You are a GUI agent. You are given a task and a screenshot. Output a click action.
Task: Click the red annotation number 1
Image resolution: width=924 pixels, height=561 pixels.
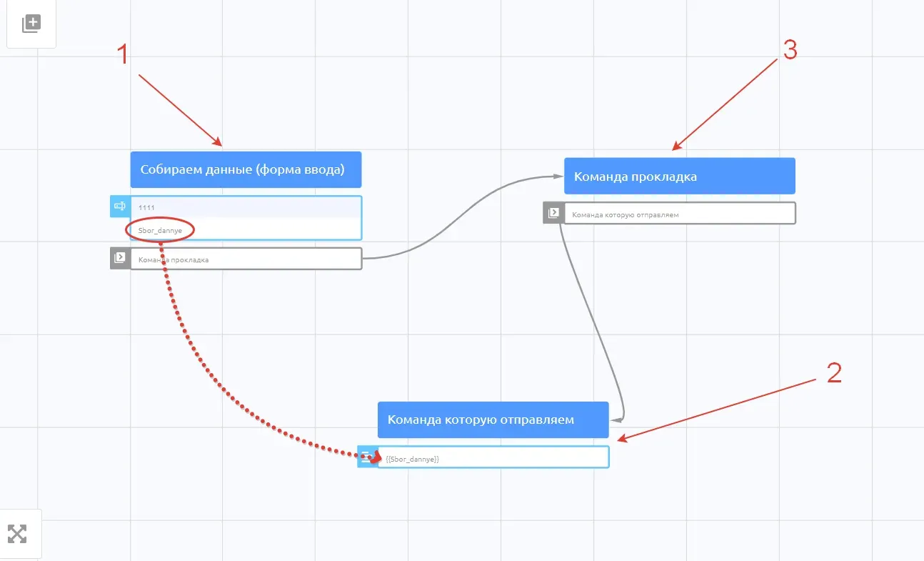122,54
